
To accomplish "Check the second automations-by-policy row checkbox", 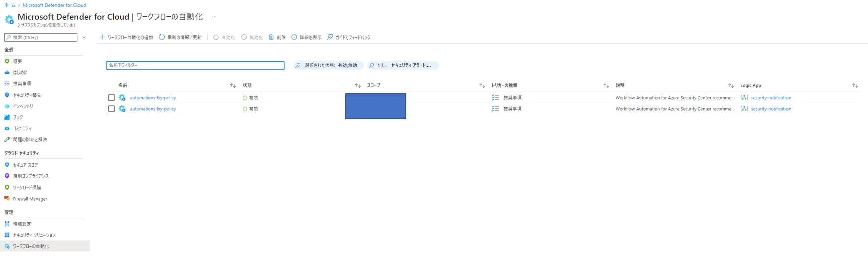I will [x=111, y=109].
